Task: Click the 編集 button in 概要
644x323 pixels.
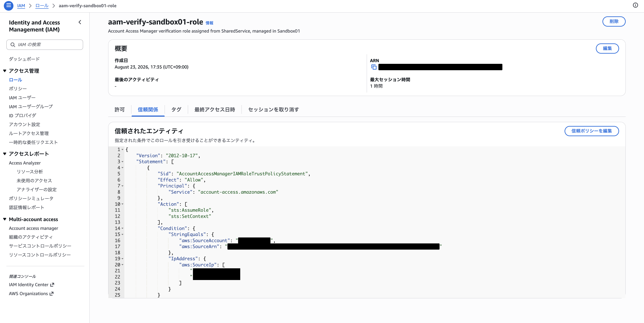Action: tap(607, 49)
